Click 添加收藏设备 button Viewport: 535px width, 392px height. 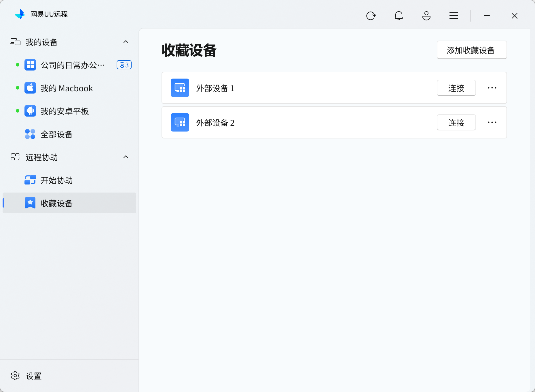[472, 50]
